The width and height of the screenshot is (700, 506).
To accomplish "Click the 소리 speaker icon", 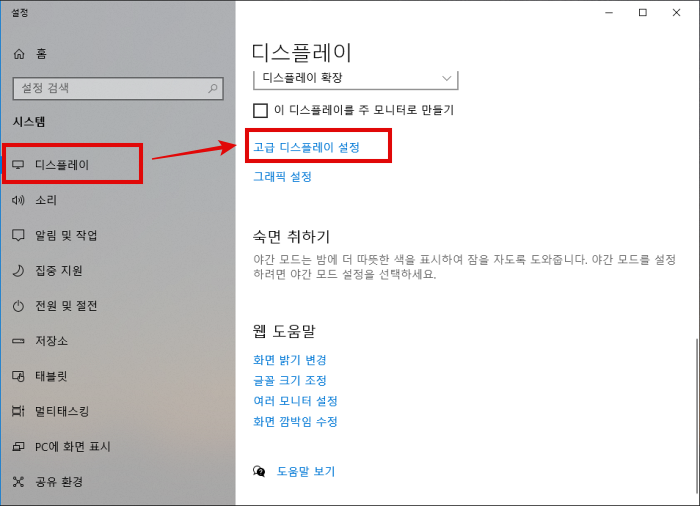I will coord(18,200).
